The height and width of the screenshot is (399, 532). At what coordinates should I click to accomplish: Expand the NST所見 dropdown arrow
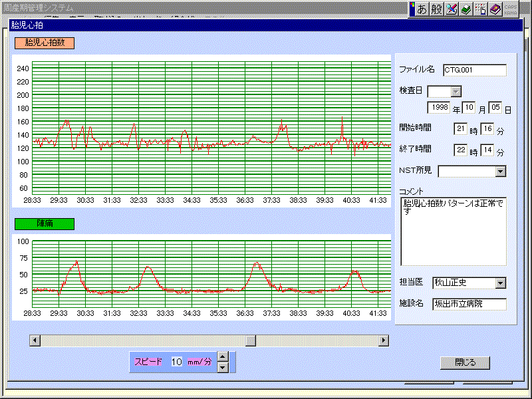click(x=501, y=172)
